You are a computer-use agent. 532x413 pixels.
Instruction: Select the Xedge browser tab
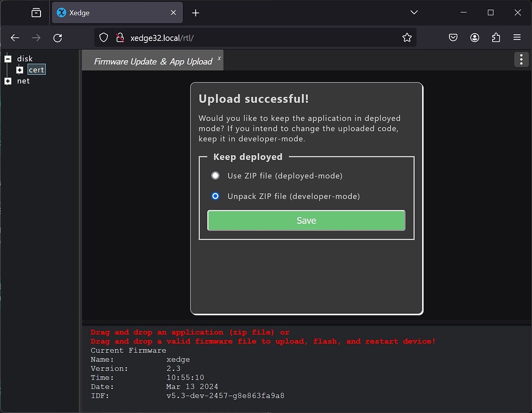point(117,12)
